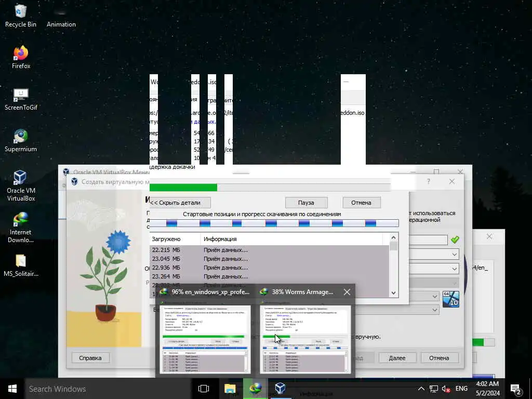
Task: Expand the lowest dropdown in VirtualBox wizard
Action: point(435,310)
